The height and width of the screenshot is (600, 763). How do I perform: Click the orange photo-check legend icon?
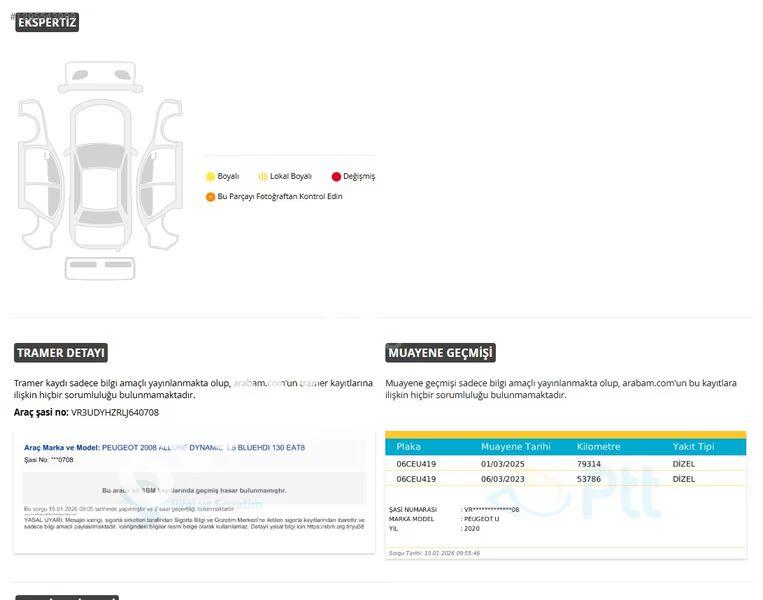tap(210, 197)
